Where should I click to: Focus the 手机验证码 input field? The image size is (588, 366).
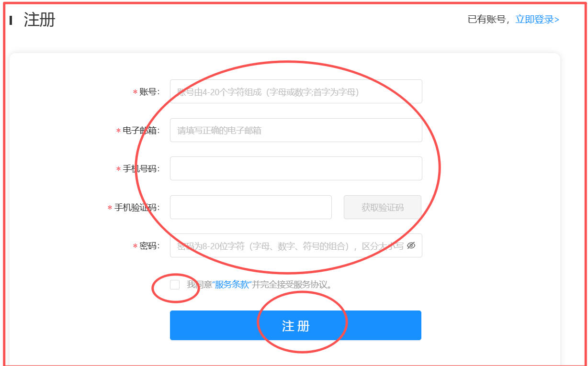[251, 207]
